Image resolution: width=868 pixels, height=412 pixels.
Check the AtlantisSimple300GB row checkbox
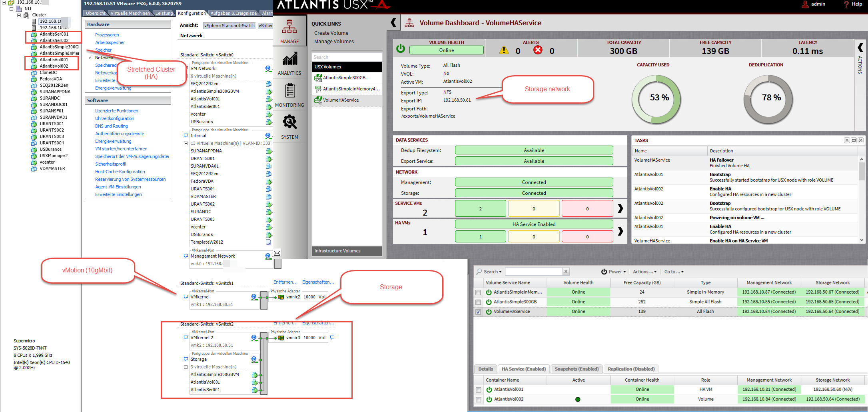pos(478,302)
